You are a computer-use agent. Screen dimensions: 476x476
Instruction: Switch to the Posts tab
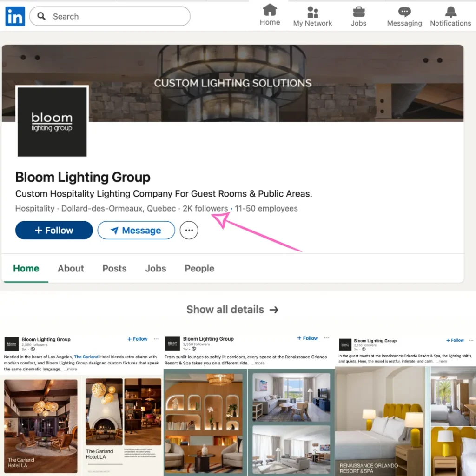(114, 269)
